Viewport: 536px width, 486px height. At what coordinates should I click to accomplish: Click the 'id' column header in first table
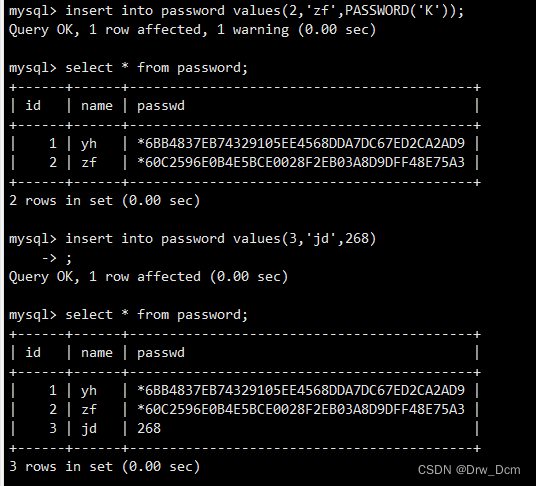33,106
